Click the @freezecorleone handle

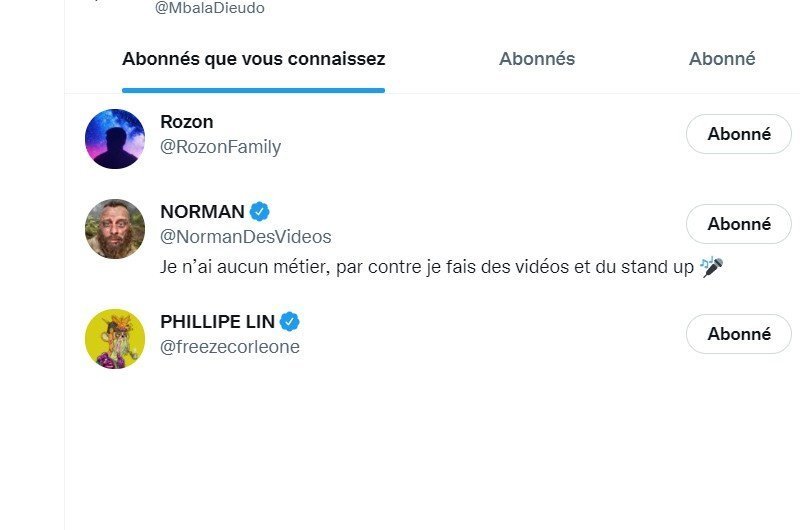click(229, 347)
